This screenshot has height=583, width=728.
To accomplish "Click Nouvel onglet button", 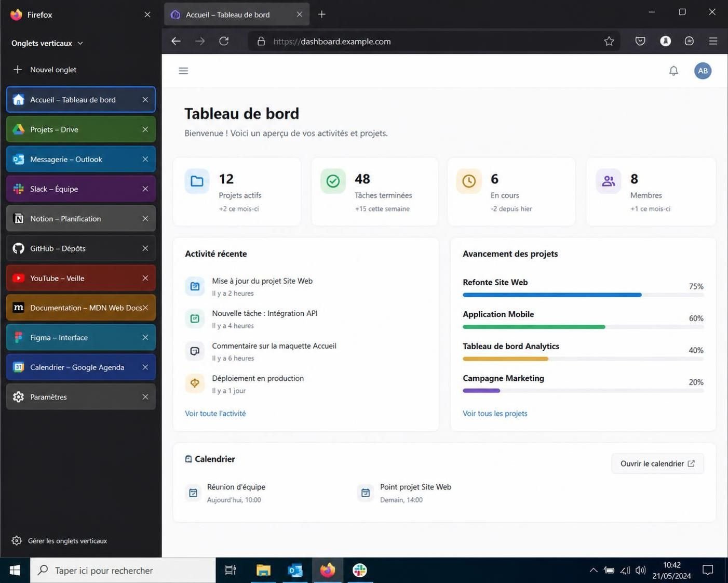I will (45, 70).
